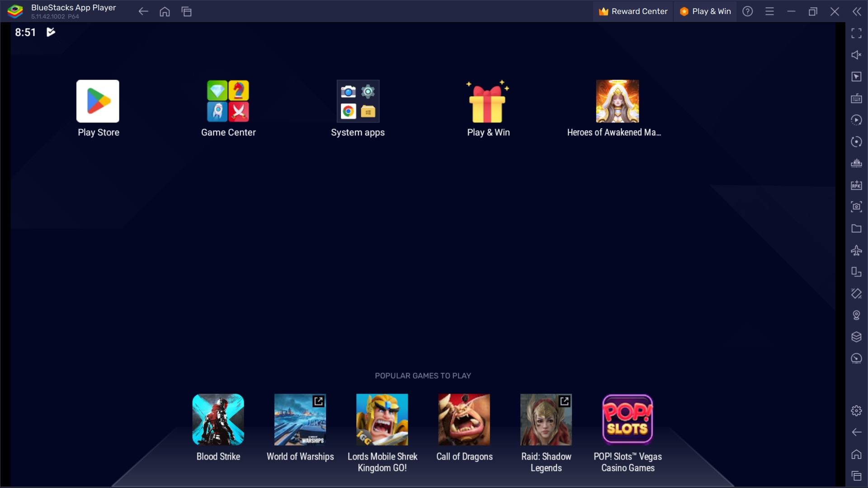Open the System apps folder

click(358, 101)
